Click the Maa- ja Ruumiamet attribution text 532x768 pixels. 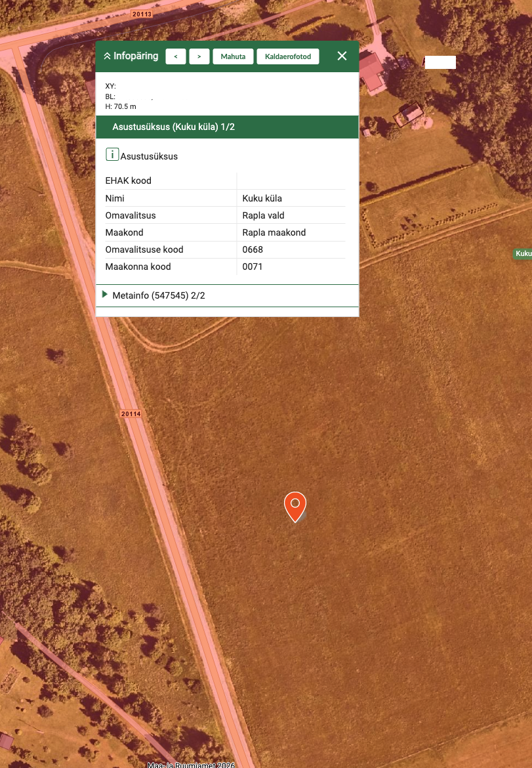pos(191,764)
